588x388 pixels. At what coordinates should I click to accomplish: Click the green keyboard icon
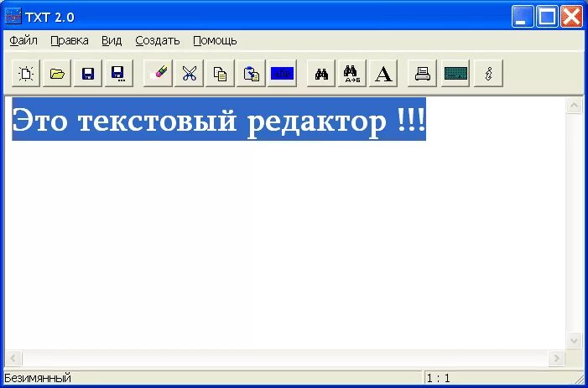455,73
